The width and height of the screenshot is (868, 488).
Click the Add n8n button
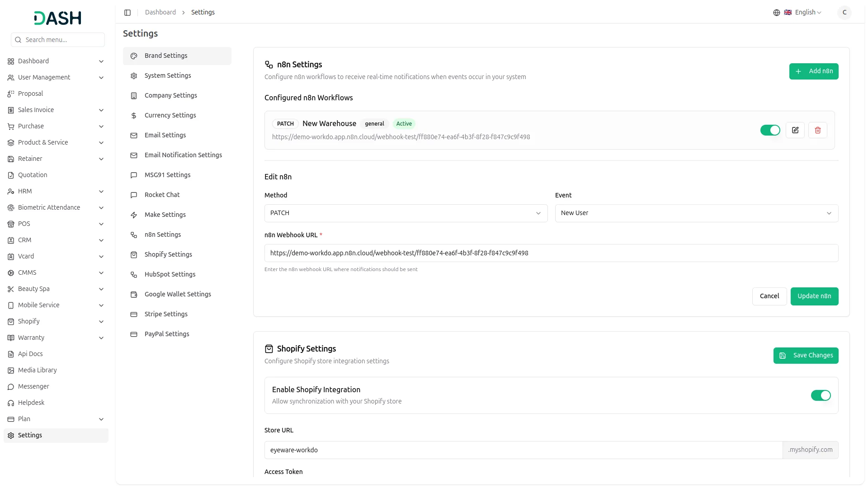[x=813, y=71]
